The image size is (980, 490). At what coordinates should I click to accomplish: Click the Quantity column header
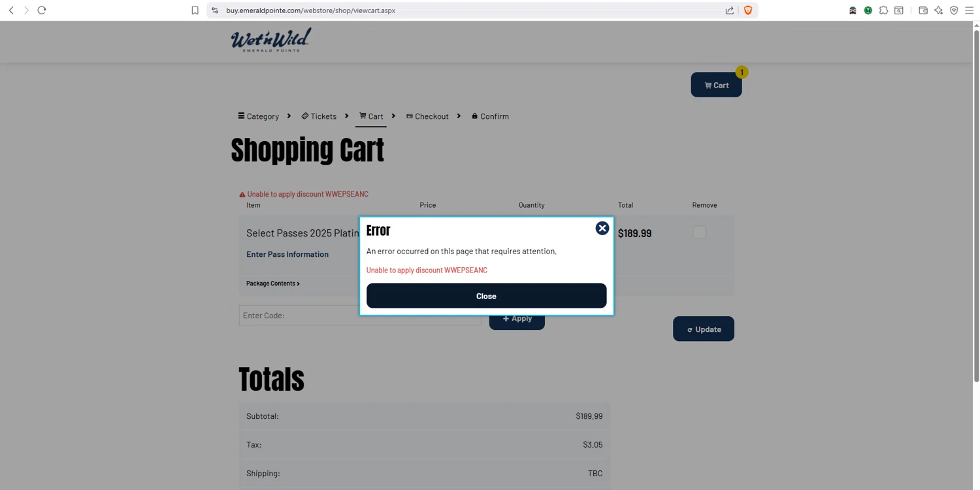(531, 205)
